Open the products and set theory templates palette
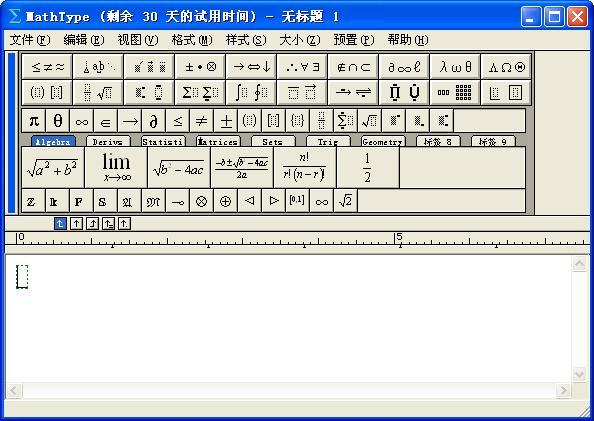Screen dimensions: 594x421 (x=404, y=92)
